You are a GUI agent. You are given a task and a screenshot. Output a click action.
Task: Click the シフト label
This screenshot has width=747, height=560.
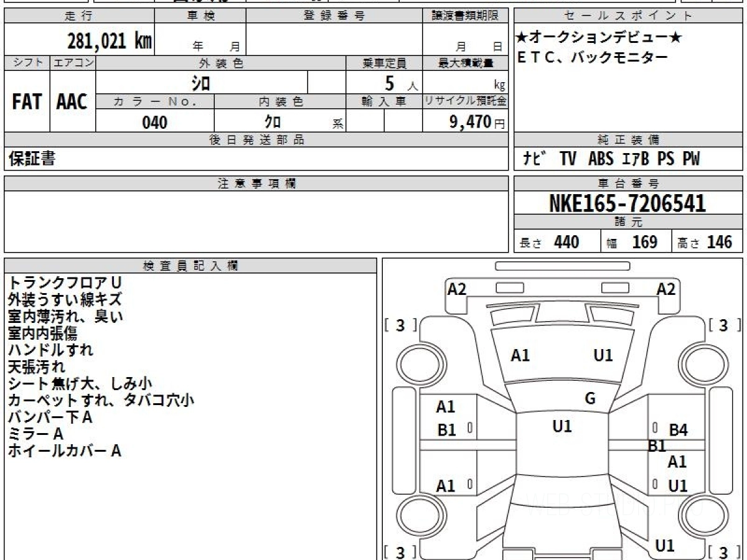click(x=27, y=63)
